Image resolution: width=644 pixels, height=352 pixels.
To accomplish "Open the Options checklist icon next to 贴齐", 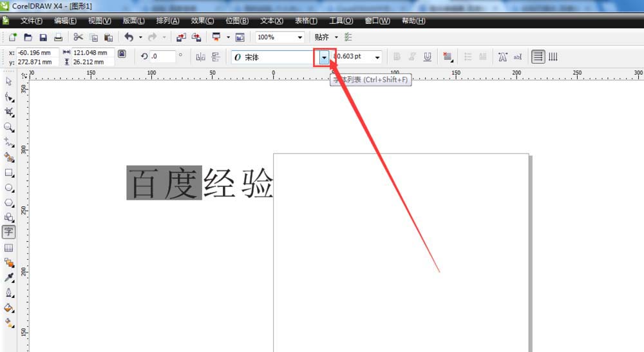I will pos(348,37).
